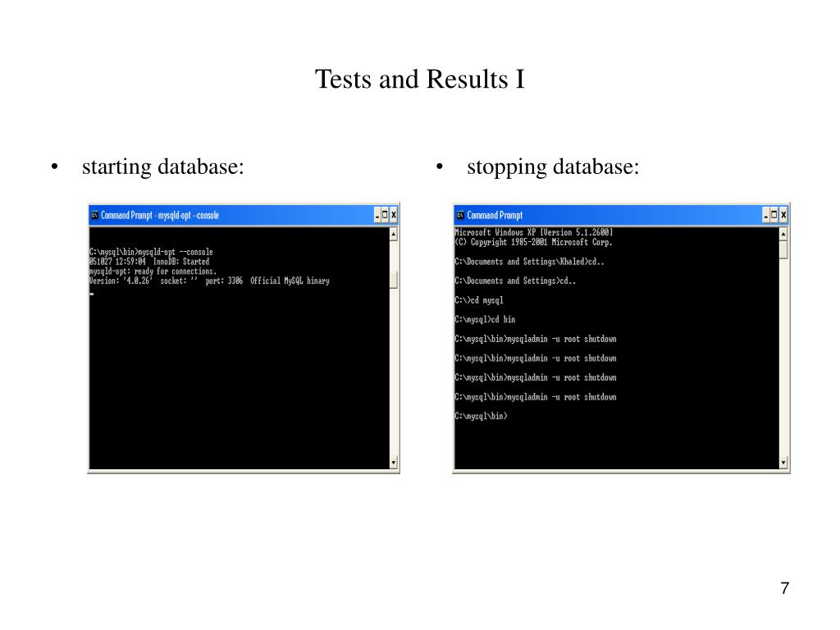Click scroll-up arrow in right Command Prompt window
Image resolution: width=840 pixels, height=630 pixels.
pos(783,234)
